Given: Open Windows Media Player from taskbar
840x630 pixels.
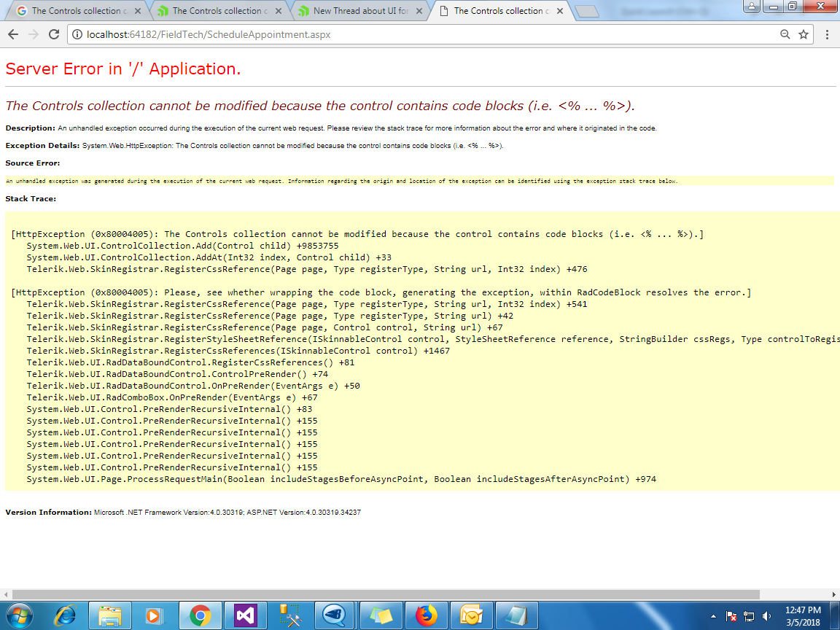Looking at the screenshot, I should click(x=155, y=616).
